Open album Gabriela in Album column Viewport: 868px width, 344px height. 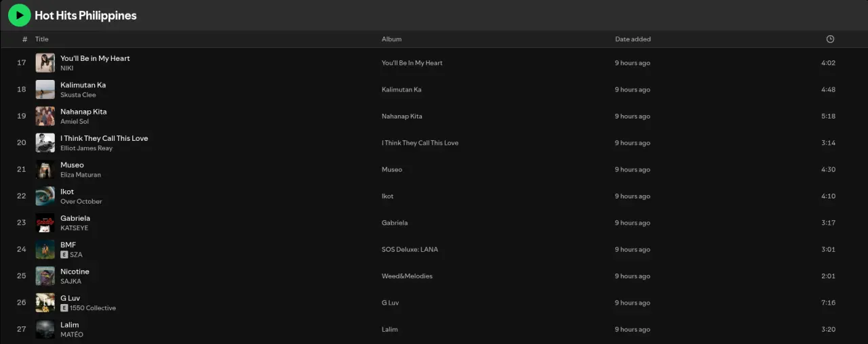click(x=395, y=223)
